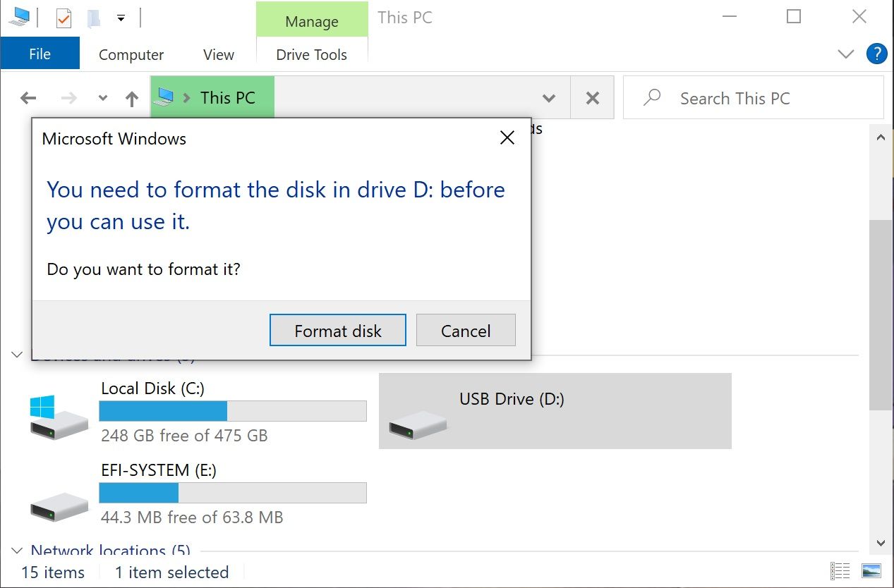Close the Microsoft Windows format dialog
The height and width of the screenshot is (588, 894).
click(x=507, y=138)
